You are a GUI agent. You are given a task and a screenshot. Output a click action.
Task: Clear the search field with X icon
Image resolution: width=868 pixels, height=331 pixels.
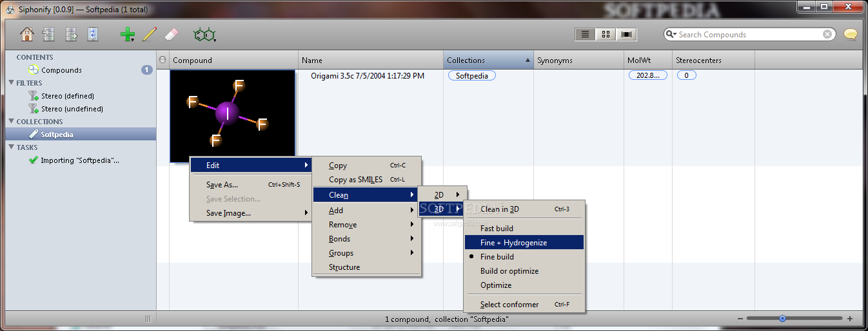coord(827,35)
